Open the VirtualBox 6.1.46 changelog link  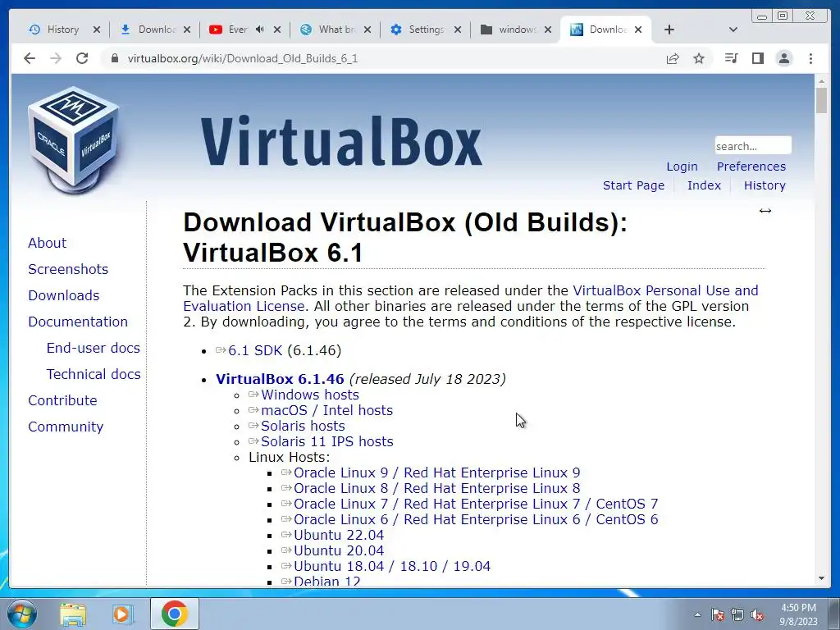[280, 379]
